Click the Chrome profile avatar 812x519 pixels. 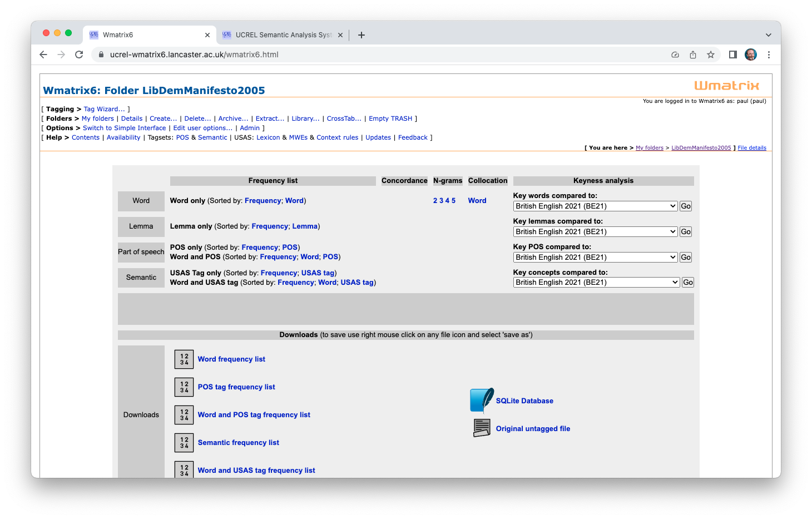coord(751,55)
